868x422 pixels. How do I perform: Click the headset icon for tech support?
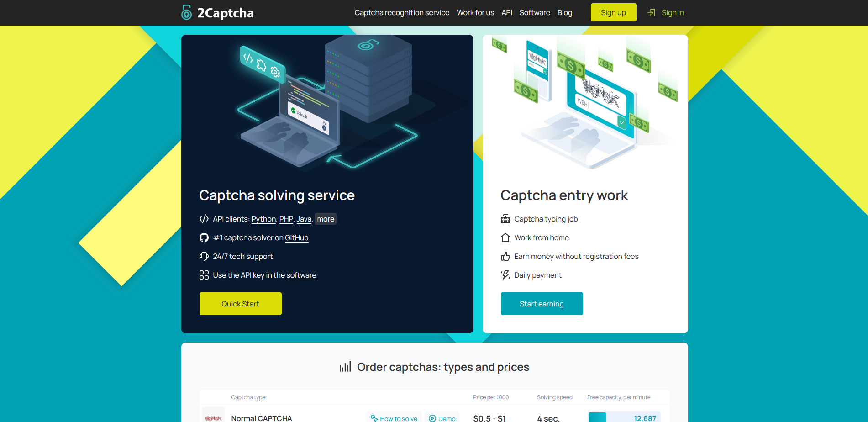point(204,256)
